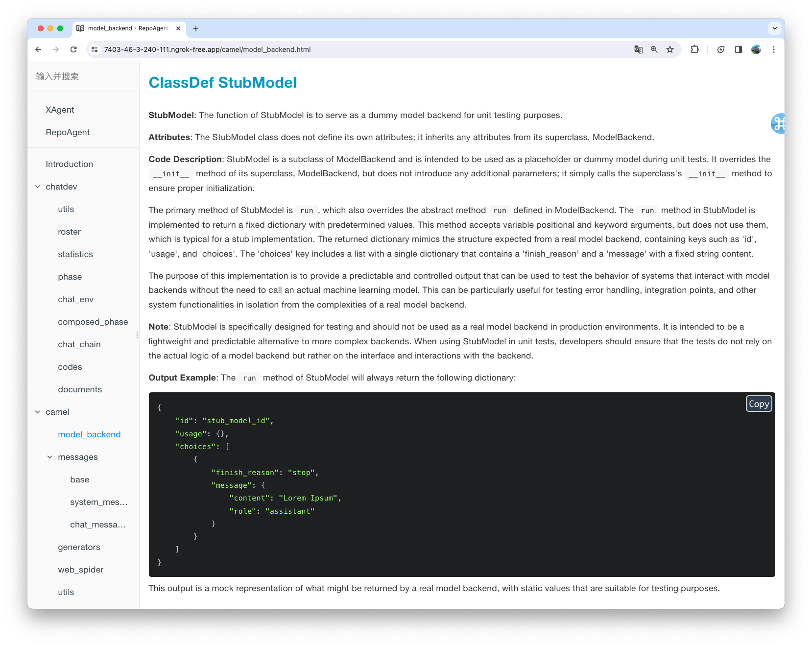Reload the model_backend page
The image size is (812, 645).
[73, 49]
